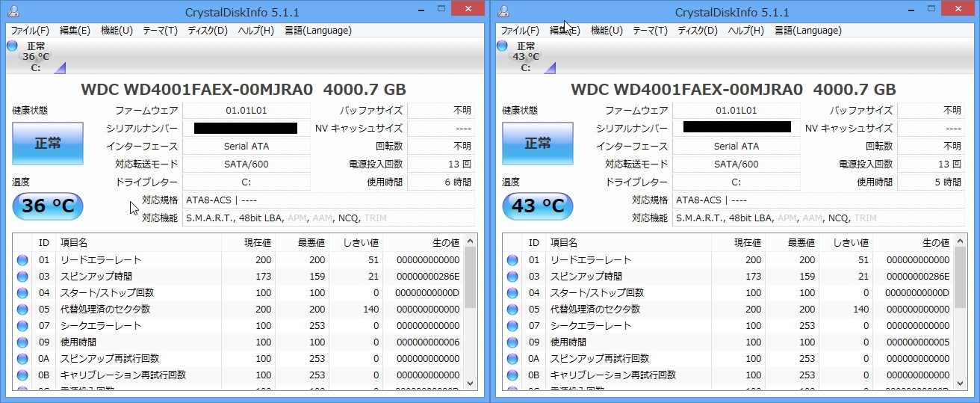Click raw value 000000000006 in left window

coord(427,342)
